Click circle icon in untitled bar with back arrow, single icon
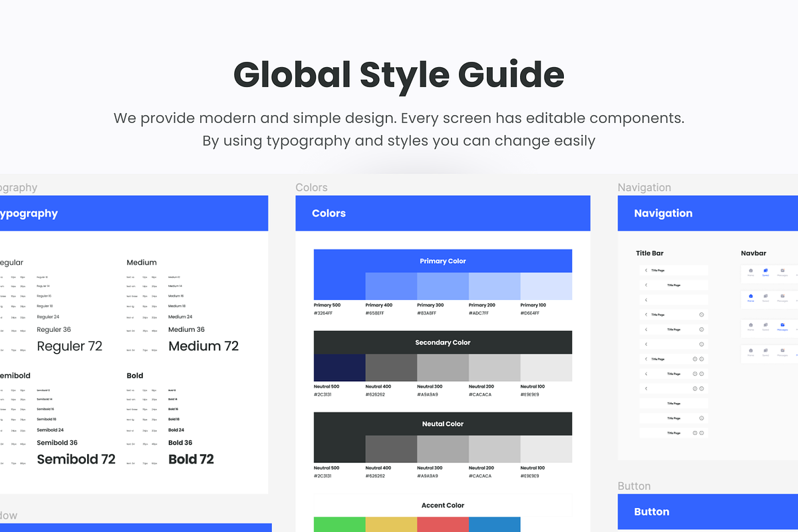798x532 pixels. (702, 344)
